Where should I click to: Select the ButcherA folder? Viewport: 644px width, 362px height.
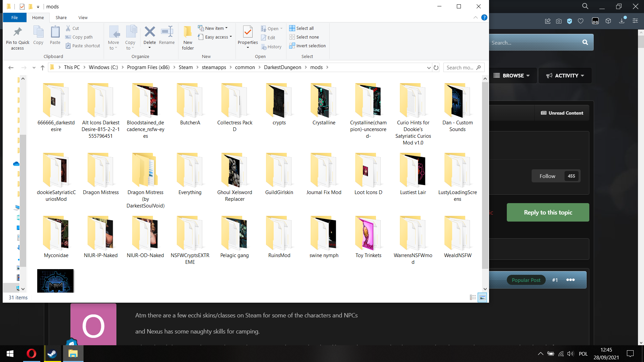190,104
